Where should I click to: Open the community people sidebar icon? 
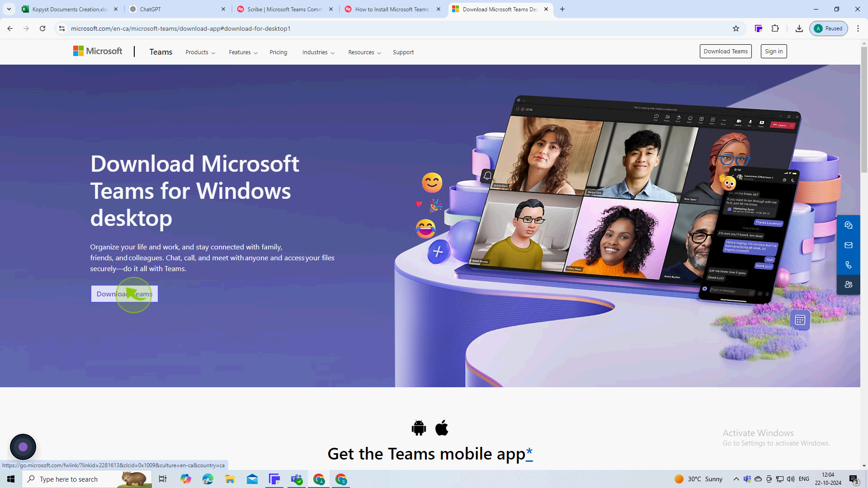click(848, 285)
